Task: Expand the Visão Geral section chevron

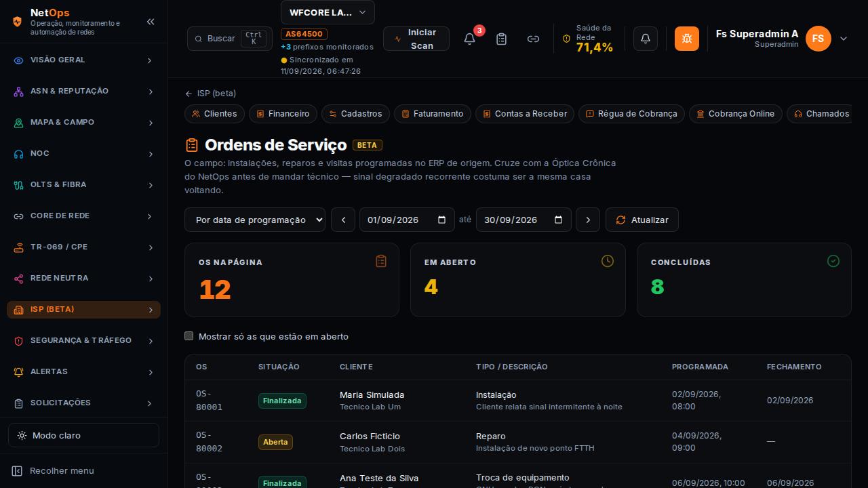Action: 150,60
